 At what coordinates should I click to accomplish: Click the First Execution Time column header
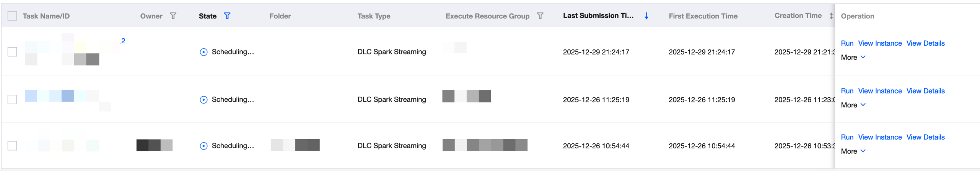pos(703,16)
